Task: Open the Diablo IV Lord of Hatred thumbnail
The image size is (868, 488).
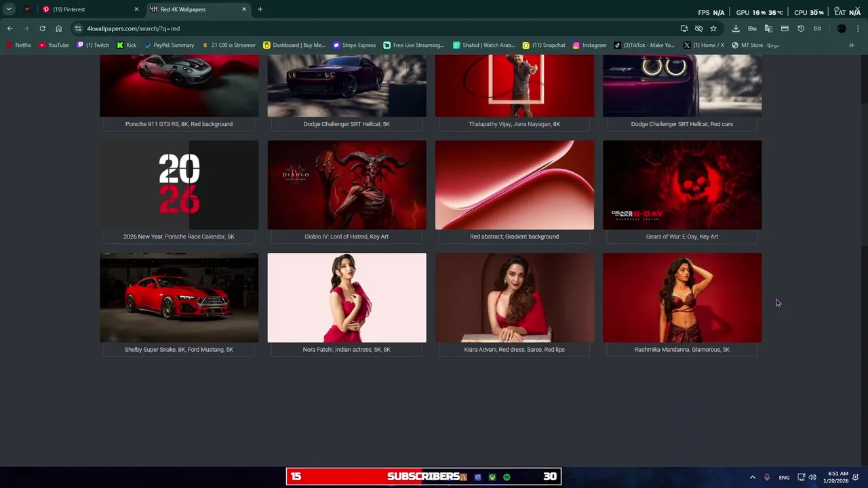Action: (x=347, y=185)
